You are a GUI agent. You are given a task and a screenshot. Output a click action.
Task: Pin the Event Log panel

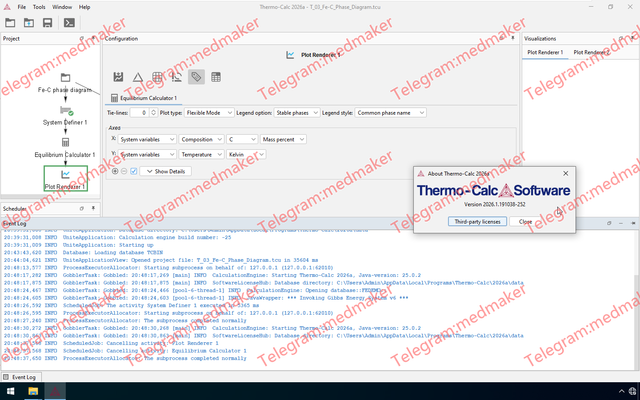click(633, 223)
